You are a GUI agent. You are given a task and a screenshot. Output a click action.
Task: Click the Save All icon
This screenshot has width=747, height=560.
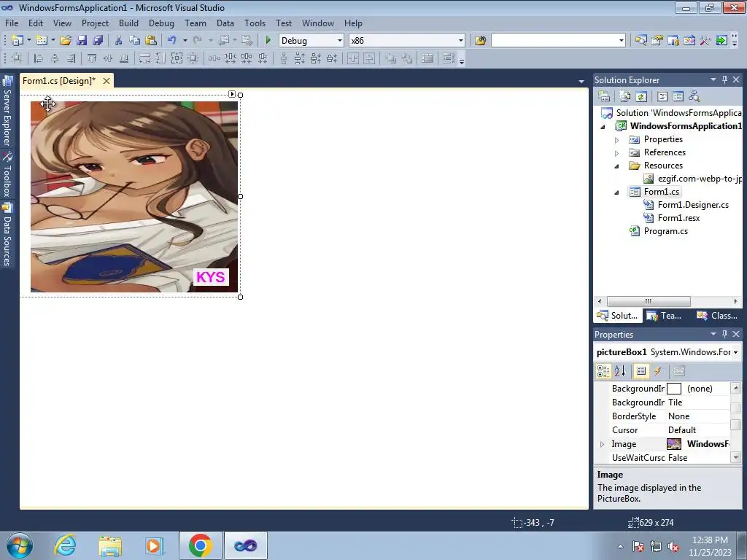click(98, 41)
